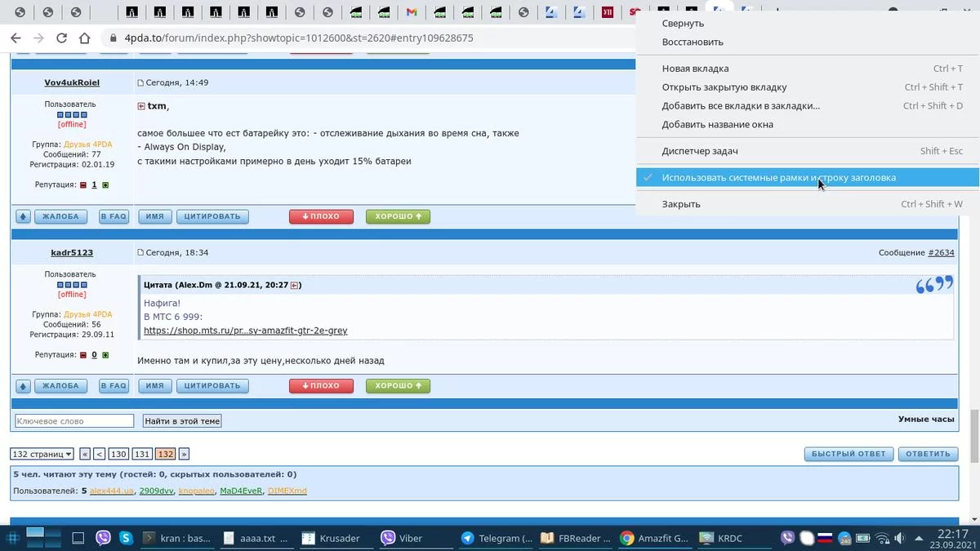The image size is (980, 551).
Task: Click the snapback icon before txm
Action: [141, 106]
